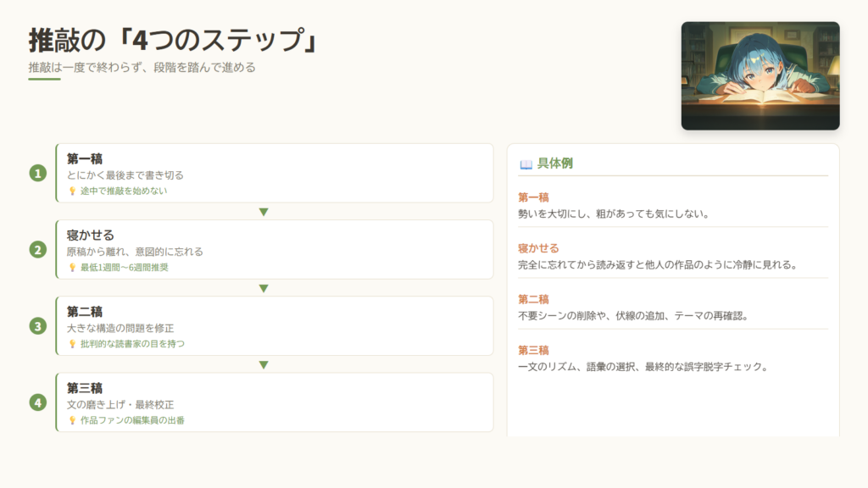The height and width of the screenshot is (488, 868).
Task: Select the orange 寝かせる heading in examples panel
Action: pos(538,248)
